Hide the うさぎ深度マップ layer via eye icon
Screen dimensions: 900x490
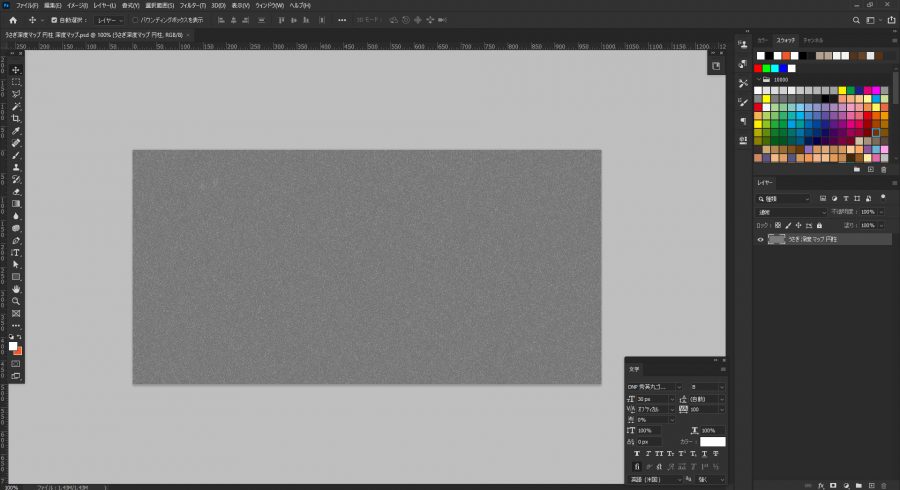coord(761,240)
